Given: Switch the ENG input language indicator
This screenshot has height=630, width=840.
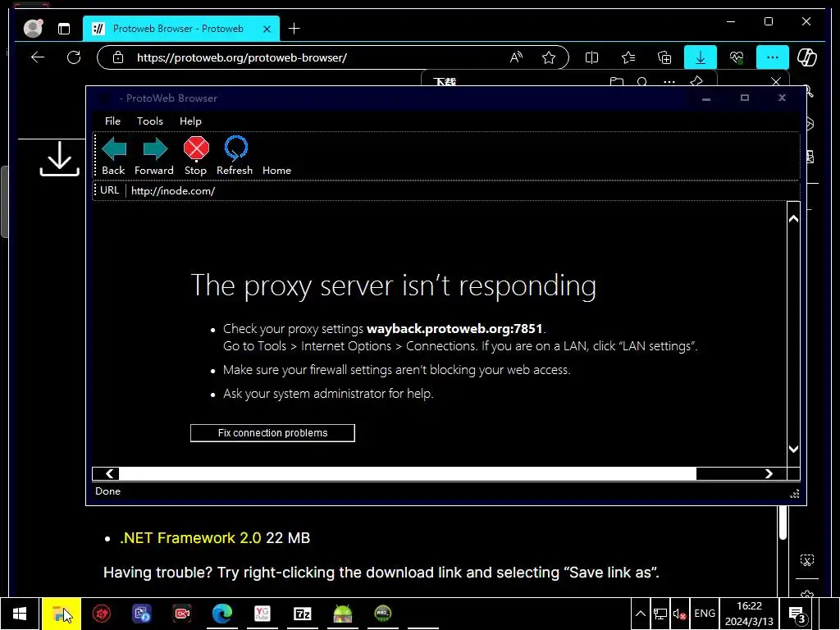Looking at the screenshot, I should 705,614.
